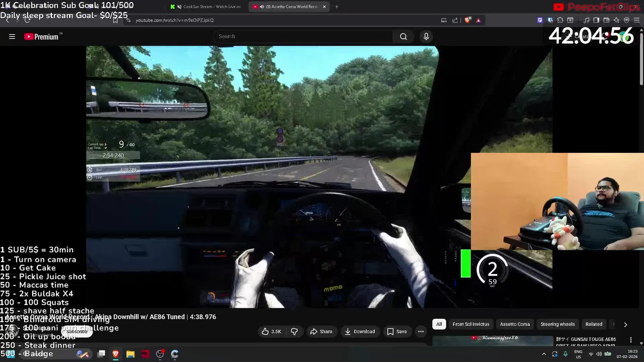
Task: Select the All chip filter
Action: tap(439, 324)
